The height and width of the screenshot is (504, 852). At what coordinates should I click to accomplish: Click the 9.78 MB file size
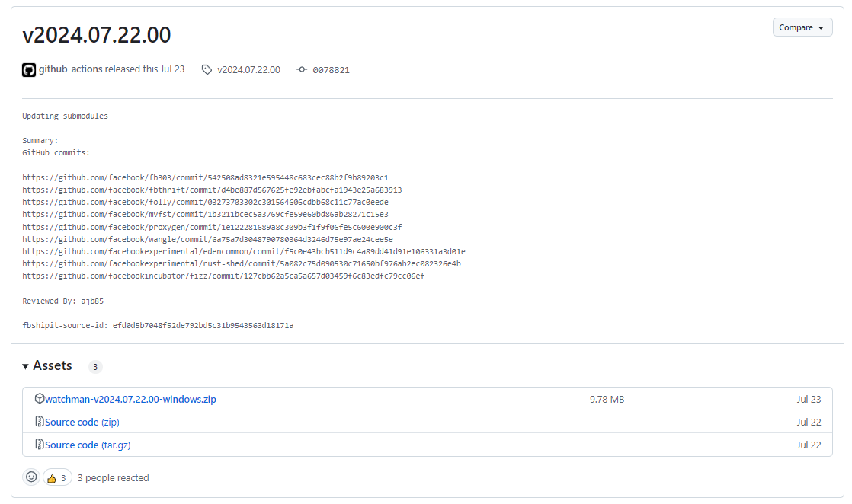[607, 399]
